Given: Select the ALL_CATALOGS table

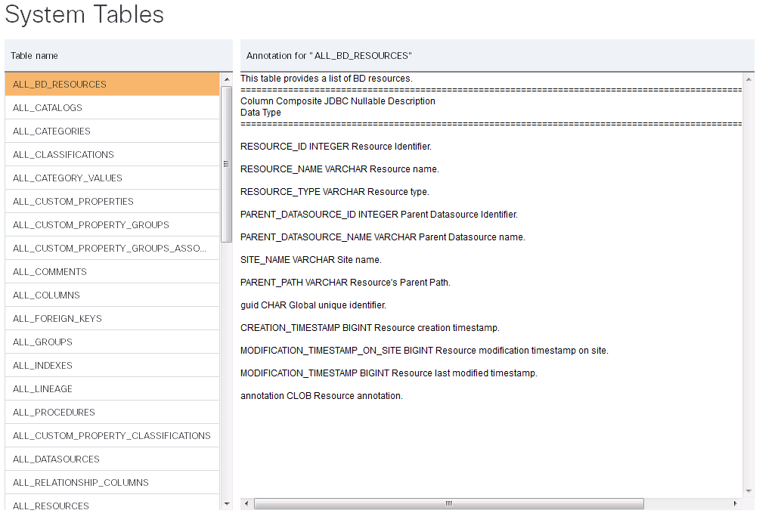Looking at the screenshot, I should click(x=112, y=107).
